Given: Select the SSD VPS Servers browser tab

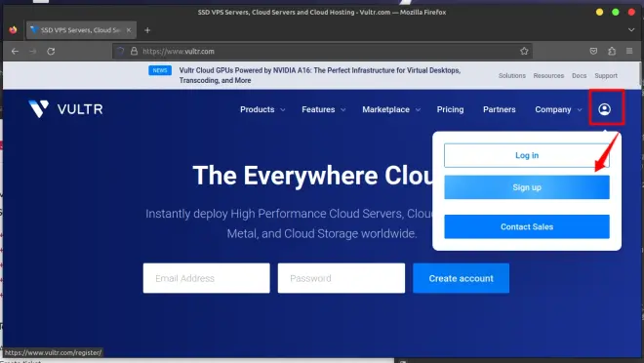Looking at the screenshot, I should (81, 30).
